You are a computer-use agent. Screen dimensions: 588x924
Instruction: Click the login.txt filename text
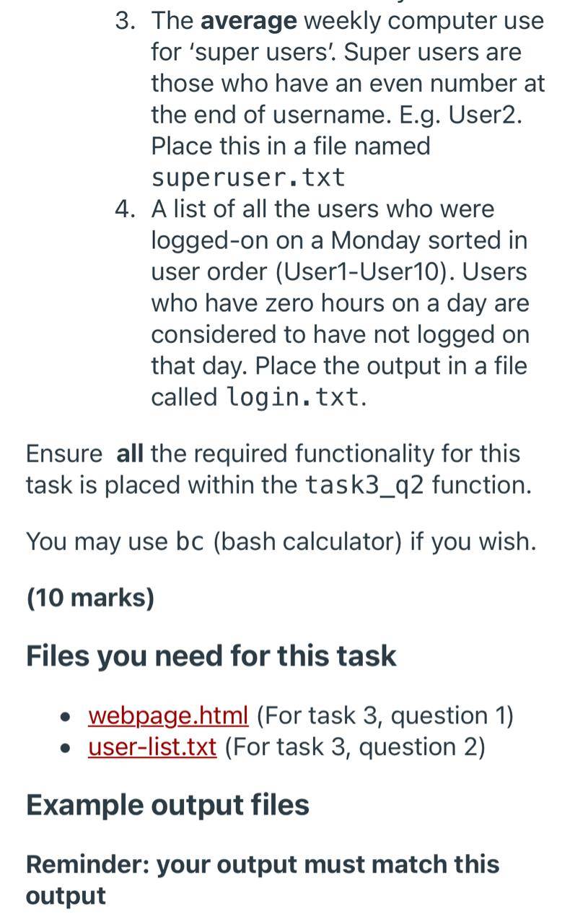pos(292,396)
